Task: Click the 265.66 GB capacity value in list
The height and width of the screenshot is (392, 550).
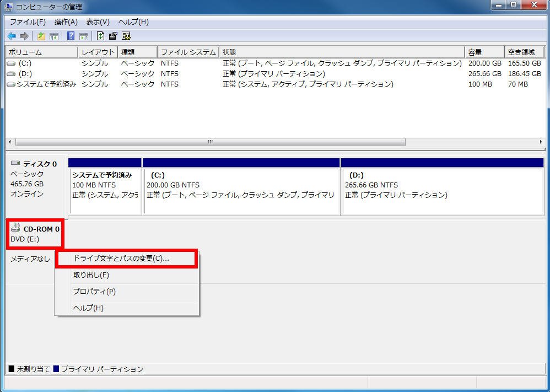Action: tap(485, 74)
